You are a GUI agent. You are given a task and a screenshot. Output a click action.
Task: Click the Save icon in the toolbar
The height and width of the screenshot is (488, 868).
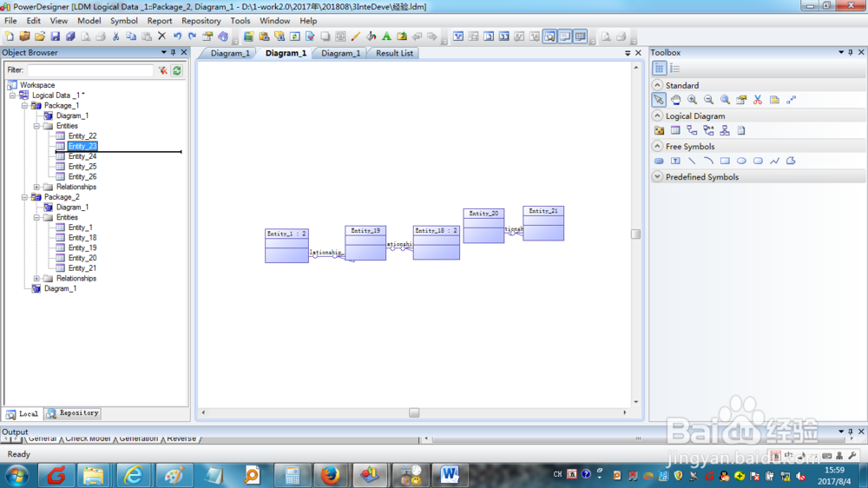(55, 36)
